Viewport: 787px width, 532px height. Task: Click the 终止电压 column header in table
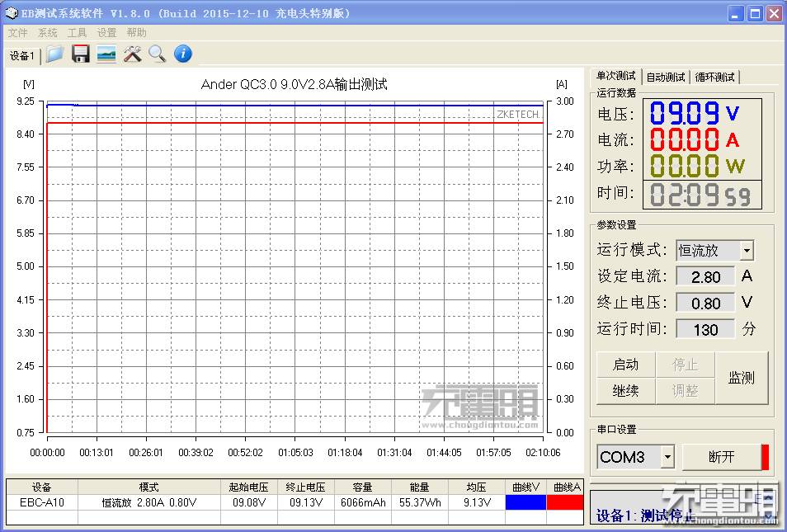click(306, 487)
